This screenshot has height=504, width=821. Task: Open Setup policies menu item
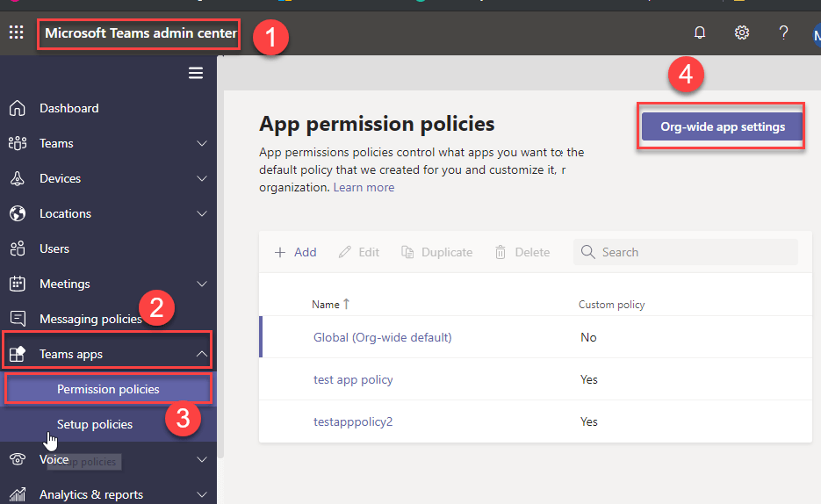(95, 424)
